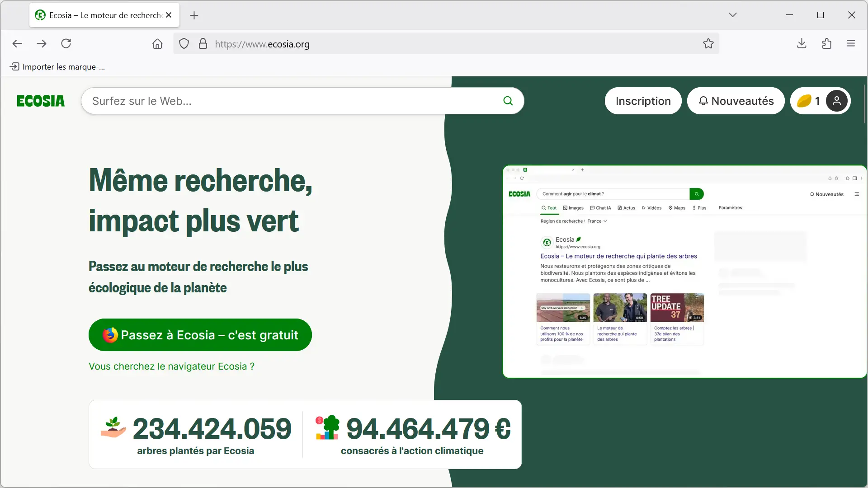This screenshot has width=868, height=488.
Task: Click the preview result title about planting trees
Action: (x=618, y=256)
